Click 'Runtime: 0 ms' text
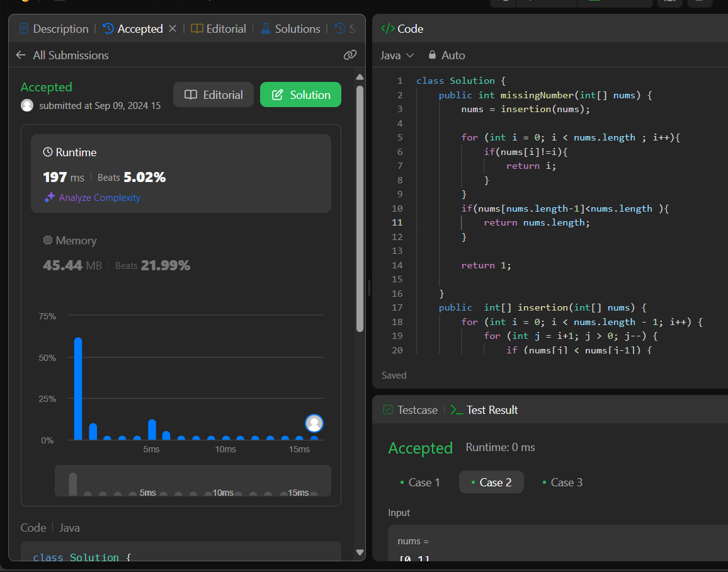Image resolution: width=728 pixels, height=572 pixels. (x=500, y=447)
